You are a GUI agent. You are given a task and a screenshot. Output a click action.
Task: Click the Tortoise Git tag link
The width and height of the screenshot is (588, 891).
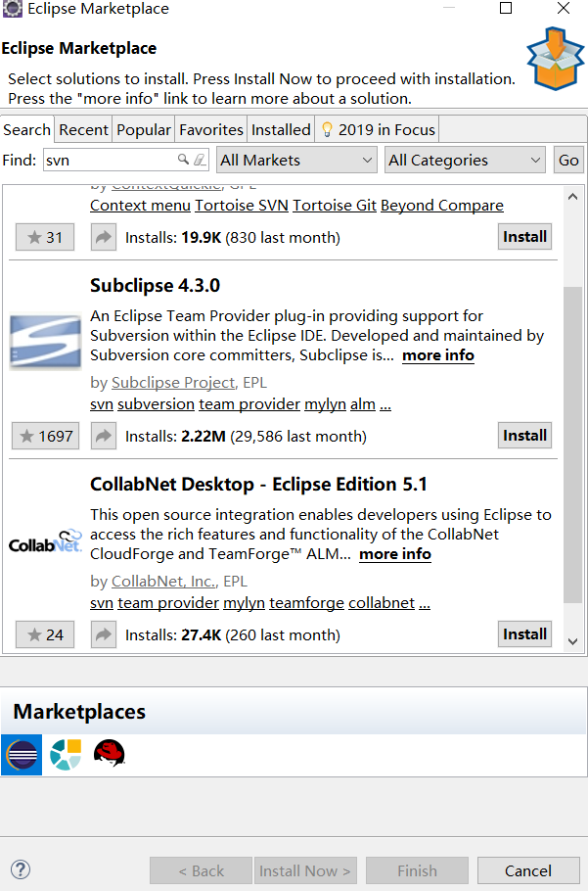(x=335, y=206)
